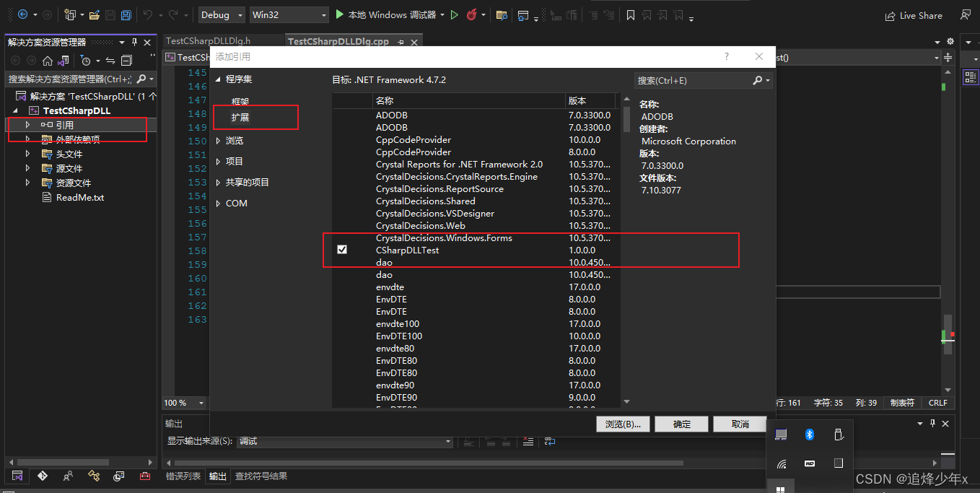Click the dialog help question mark
980x493 pixels.
click(727, 56)
